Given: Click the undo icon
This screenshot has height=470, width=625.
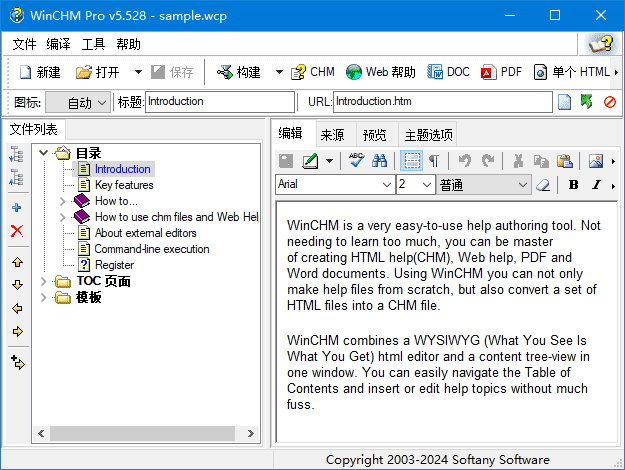Looking at the screenshot, I should pyautogui.click(x=464, y=161).
